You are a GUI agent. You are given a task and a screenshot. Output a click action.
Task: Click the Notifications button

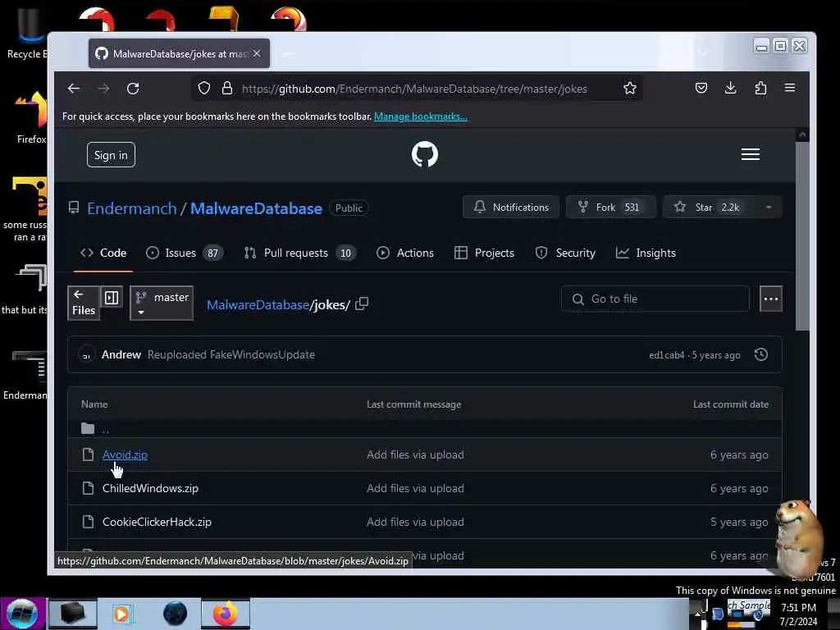(x=511, y=208)
